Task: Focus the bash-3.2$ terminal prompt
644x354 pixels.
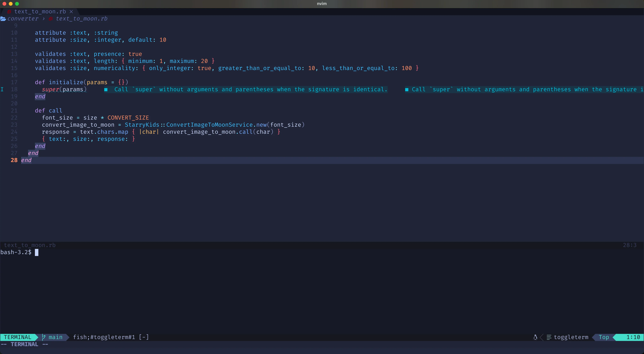Action: (x=16, y=252)
